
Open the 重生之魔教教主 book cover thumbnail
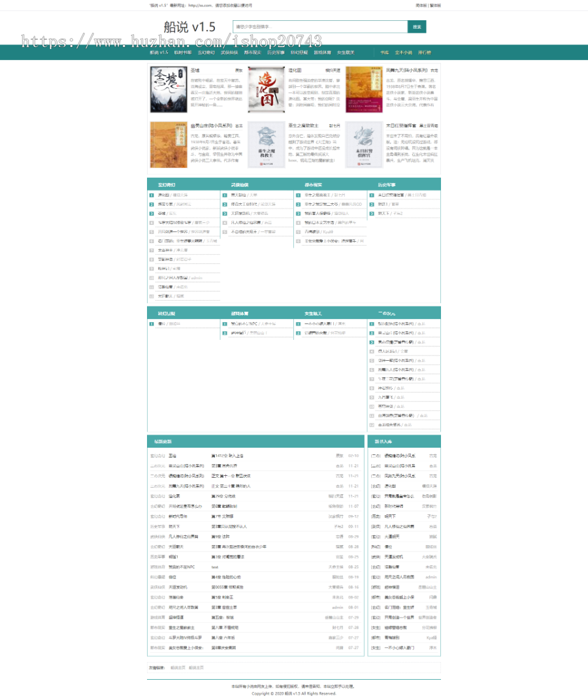coord(267,144)
